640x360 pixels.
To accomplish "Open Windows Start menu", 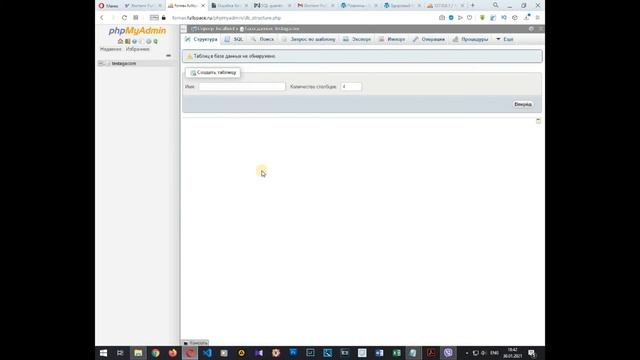I will click(103, 353).
